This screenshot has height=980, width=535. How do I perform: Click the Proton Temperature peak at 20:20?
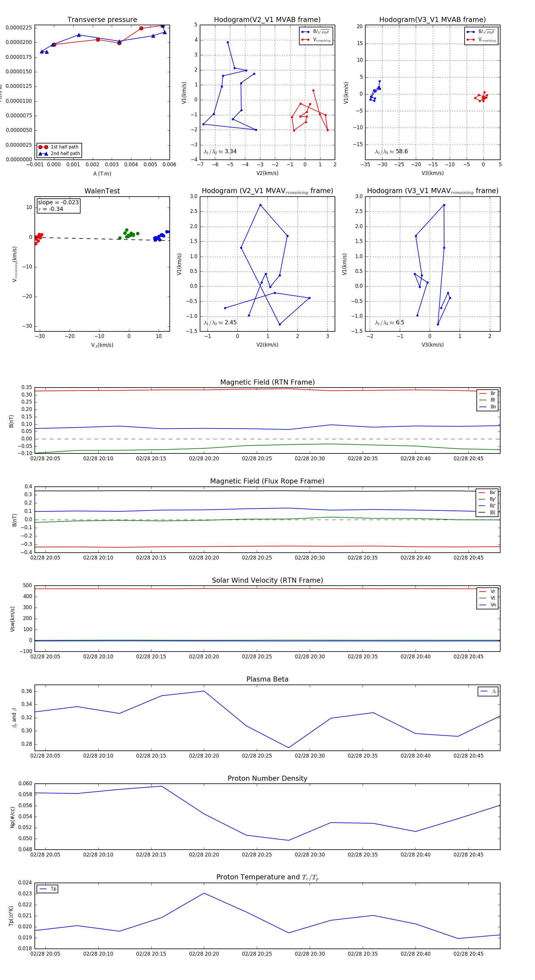pos(204,893)
